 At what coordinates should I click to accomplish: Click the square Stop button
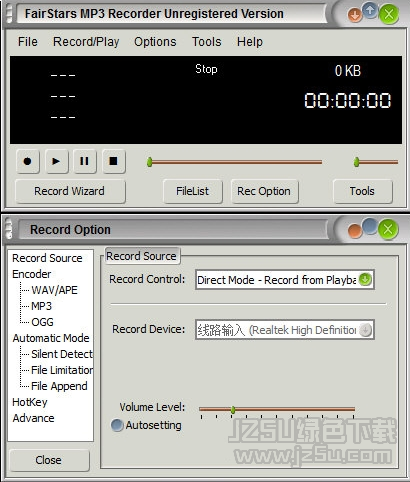pos(114,162)
